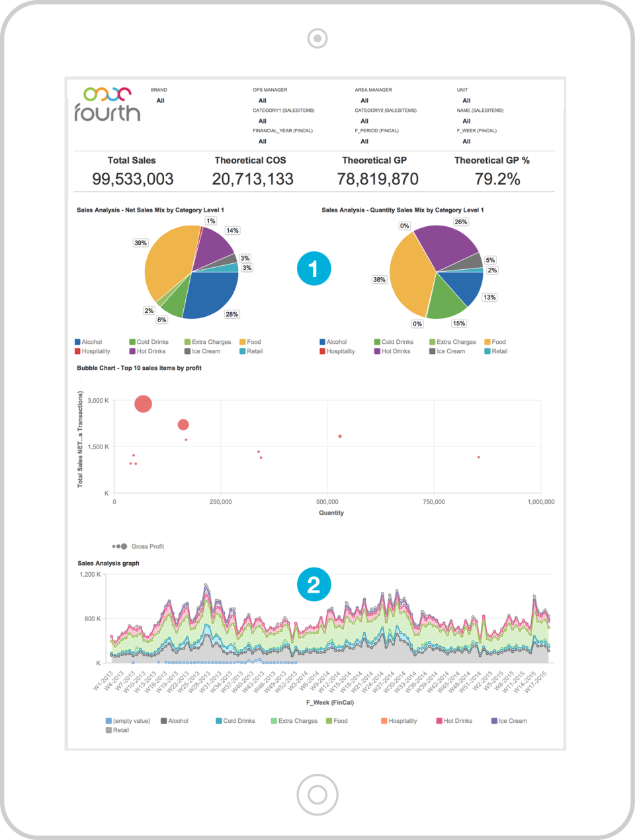
Task: Select the Theoretical GP % value 79.2%
Action: click(x=497, y=179)
